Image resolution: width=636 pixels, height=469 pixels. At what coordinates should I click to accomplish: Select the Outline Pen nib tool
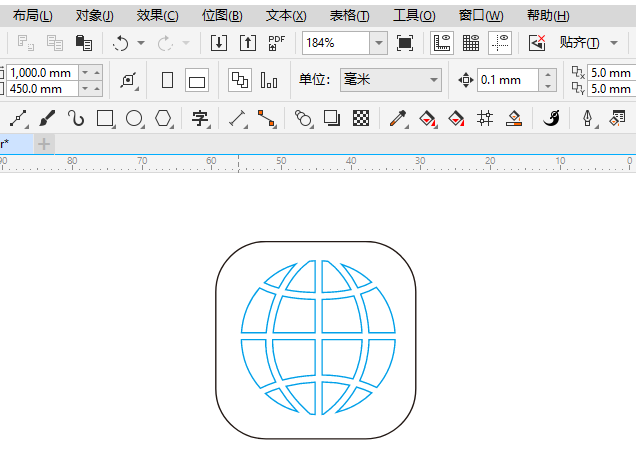point(588,118)
